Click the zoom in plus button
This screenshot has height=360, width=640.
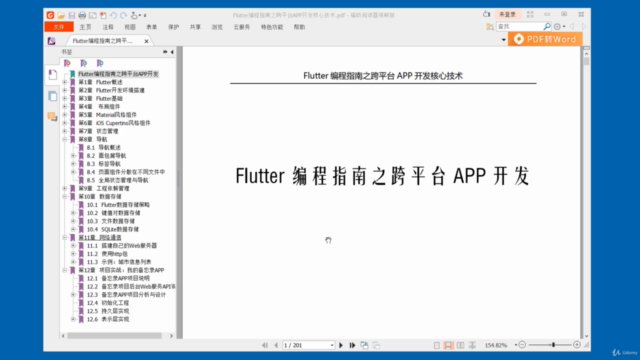577,345
